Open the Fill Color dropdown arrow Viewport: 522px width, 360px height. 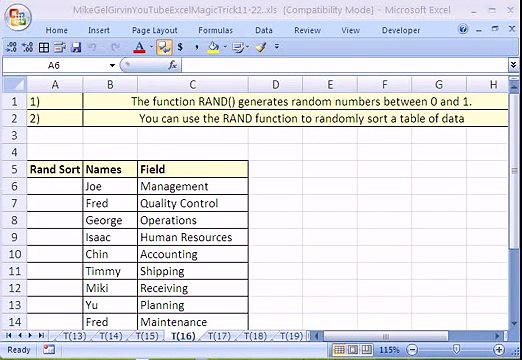[225, 47]
